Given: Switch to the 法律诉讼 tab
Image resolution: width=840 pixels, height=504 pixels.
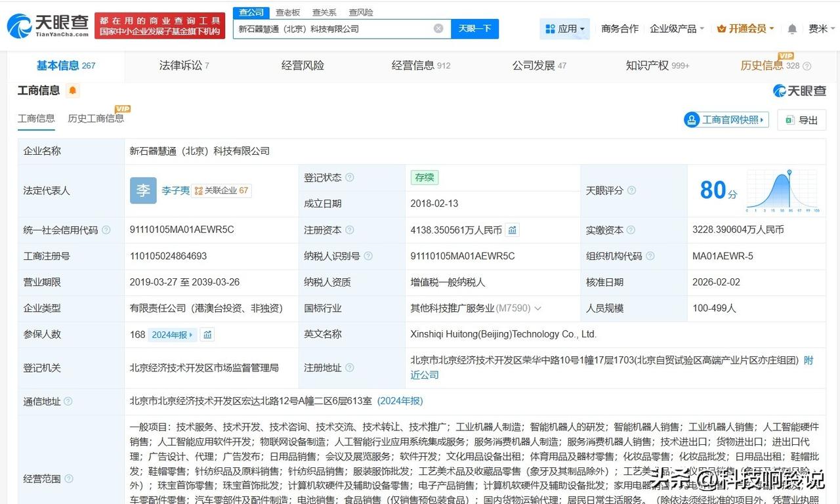Looking at the screenshot, I should click(184, 66).
